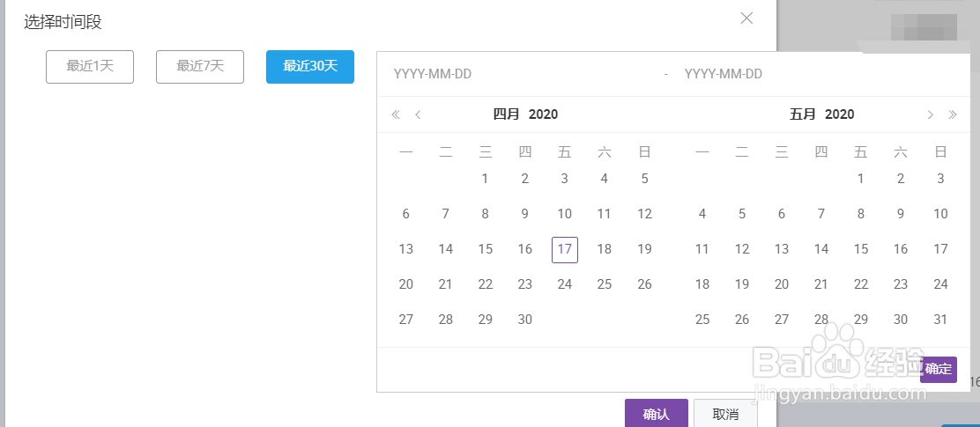Go to next month in calendar
This screenshot has height=427, width=980.
click(x=930, y=114)
